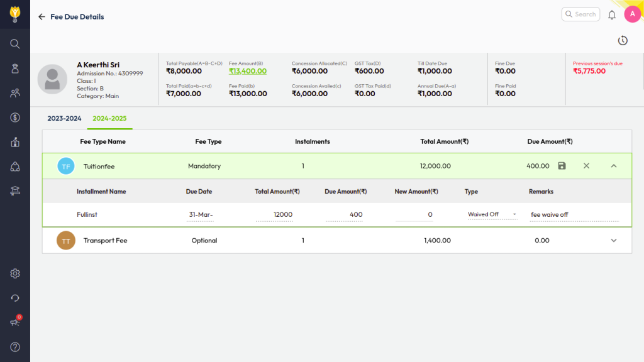
Task: Collapse the Tuitionfee row
Action: pyautogui.click(x=614, y=166)
